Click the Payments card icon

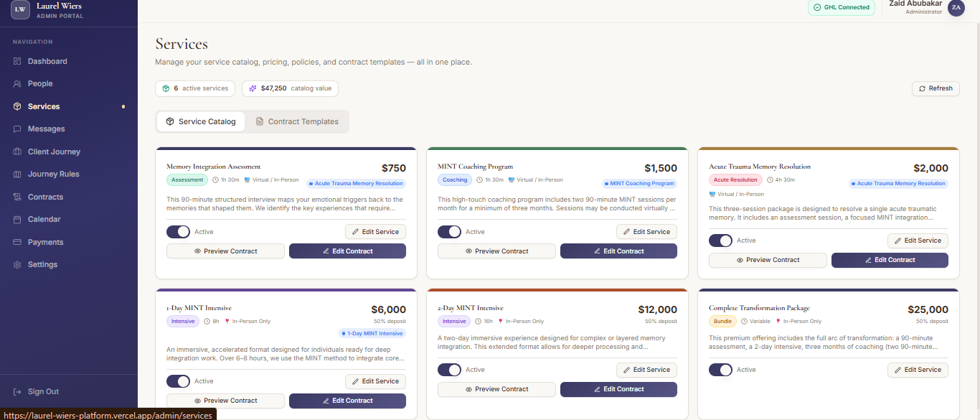[17, 243]
